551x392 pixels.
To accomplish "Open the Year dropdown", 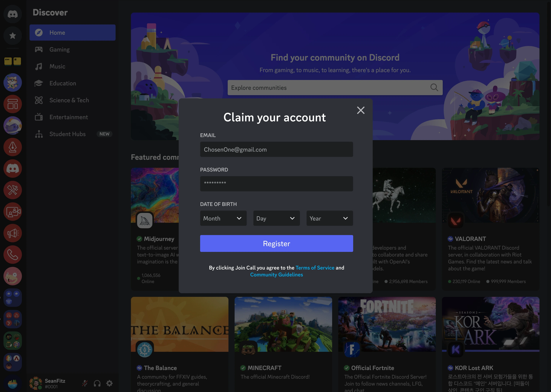I will coord(329,218).
